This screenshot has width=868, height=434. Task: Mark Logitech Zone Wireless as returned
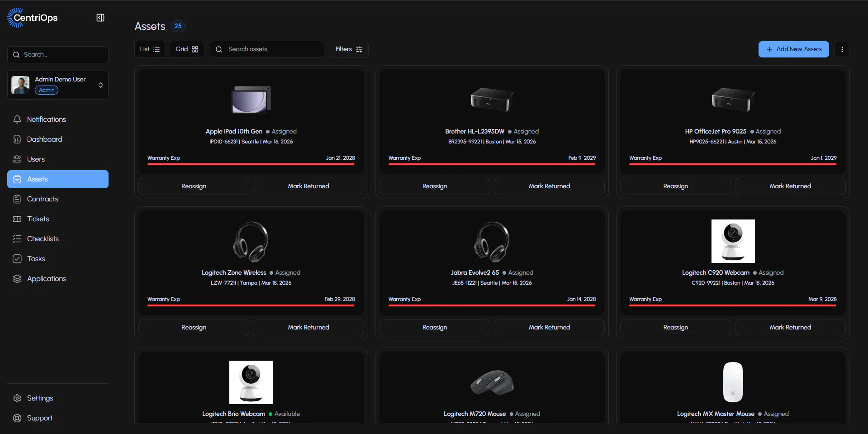click(x=308, y=328)
